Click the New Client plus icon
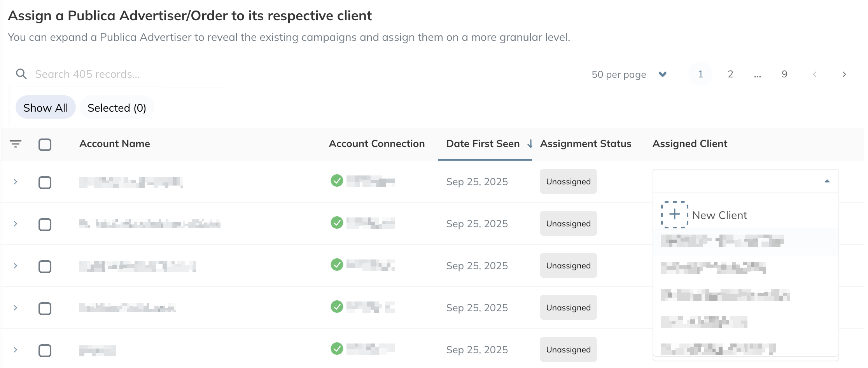Image resolution: width=868 pixels, height=368 pixels. click(x=674, y=215)
